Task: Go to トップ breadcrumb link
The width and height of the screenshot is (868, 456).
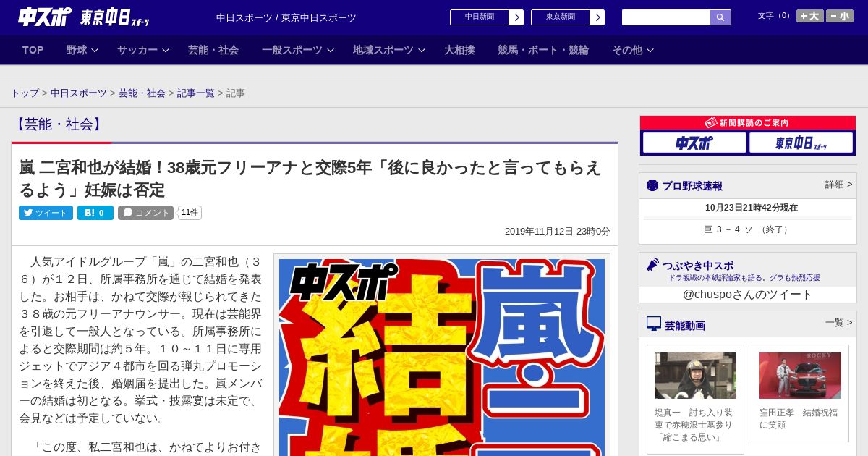Action: coord(25,93)
